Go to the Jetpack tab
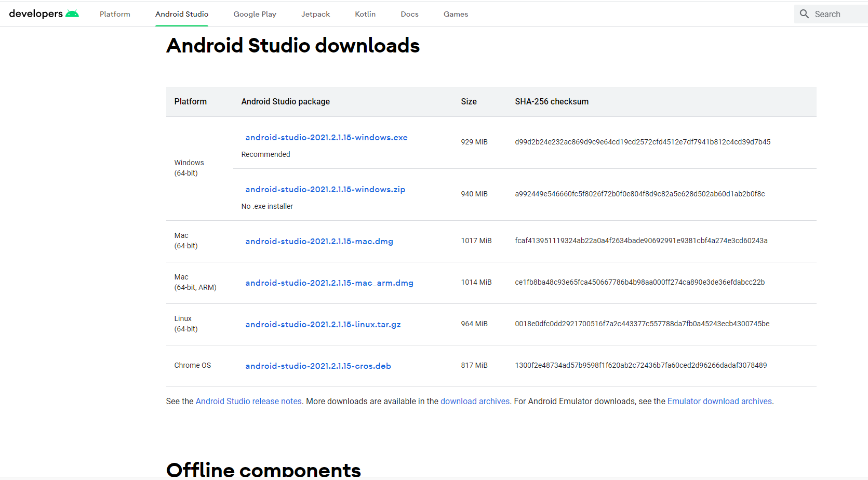This screenshot has width=868, height=480. coord(315,14)
